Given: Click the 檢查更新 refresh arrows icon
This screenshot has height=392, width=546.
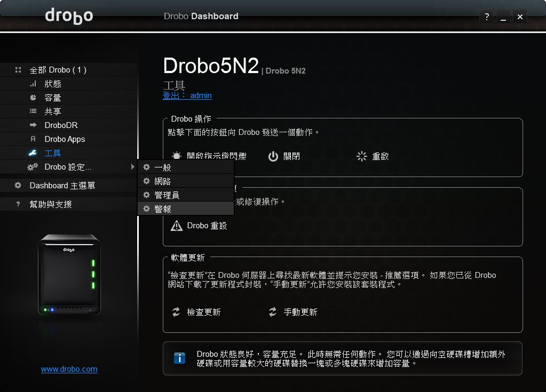Looking at the screenshot, I should pyautogui.click(x=176, y=312).
